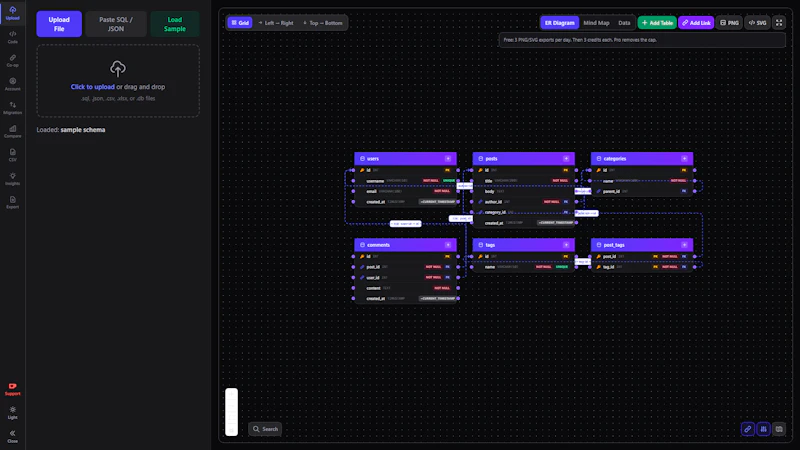Screen dimensions: 800x450
Task: Click the content column in comments table
Action: 406,288
